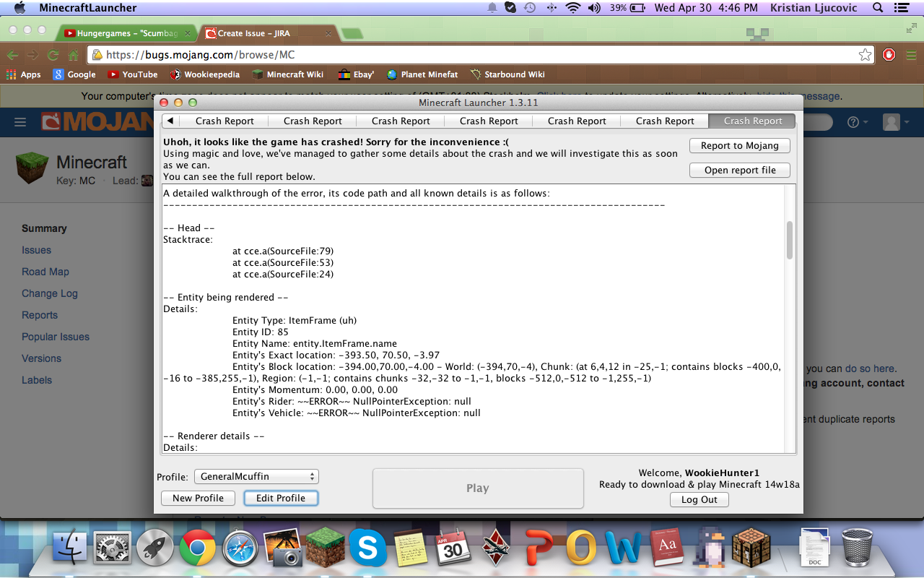924x578 pixels.
Task: Select the highlighted Crash Report tab
Action: tap(752, 121)
